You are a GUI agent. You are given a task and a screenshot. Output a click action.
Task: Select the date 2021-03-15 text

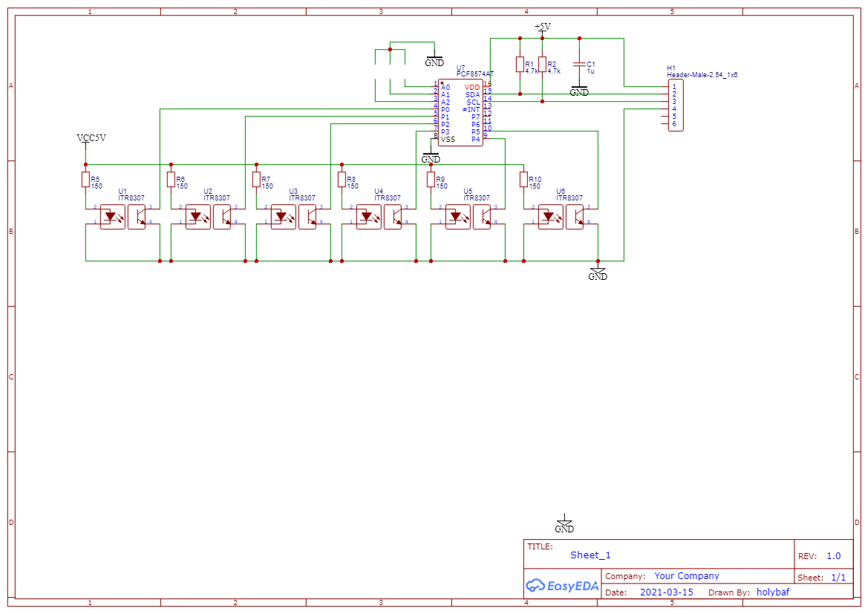[x=666, y=592]
